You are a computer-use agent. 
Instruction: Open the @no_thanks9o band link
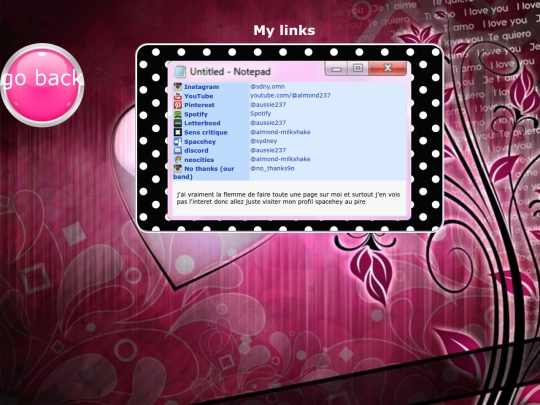(272, 168)
